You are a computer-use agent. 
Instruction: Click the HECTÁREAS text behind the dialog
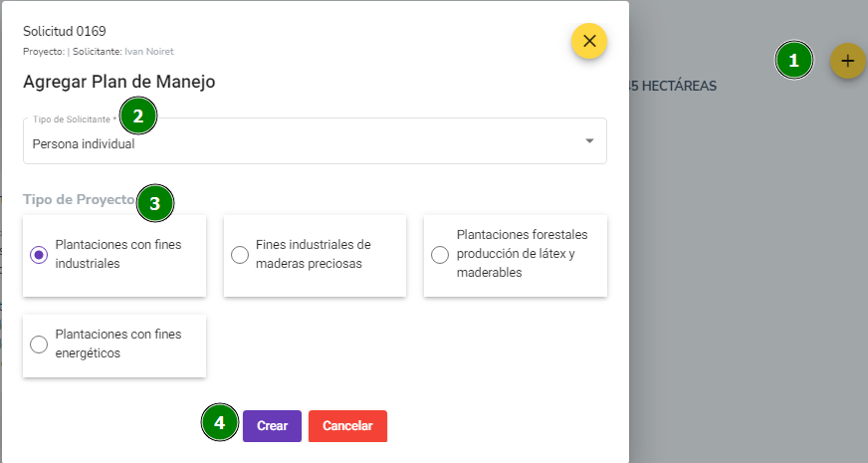(x=679, y=86)
